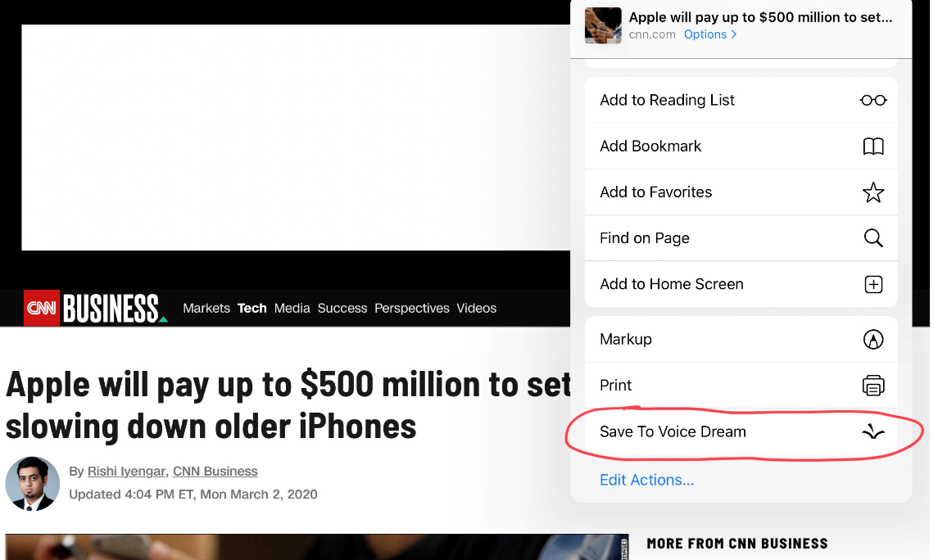Select Find on Page action

click(x=741, y=238)
